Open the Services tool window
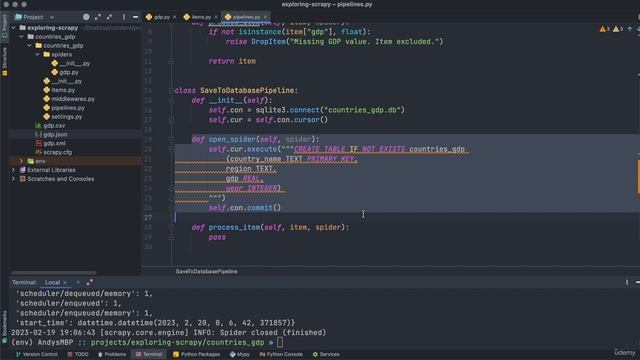The height and width of the screenshot is (360, 640). (x=326, y=354)
